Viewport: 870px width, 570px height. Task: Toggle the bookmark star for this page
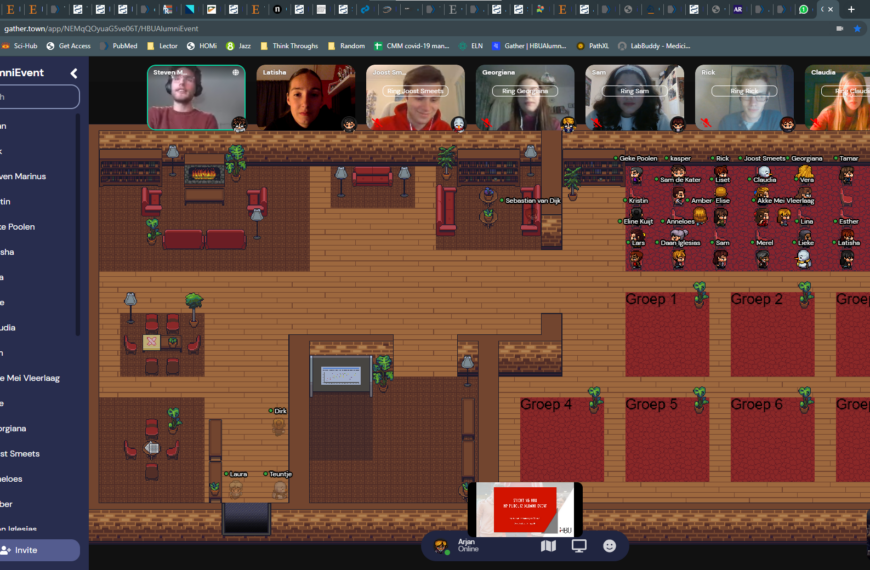(858, 28)
